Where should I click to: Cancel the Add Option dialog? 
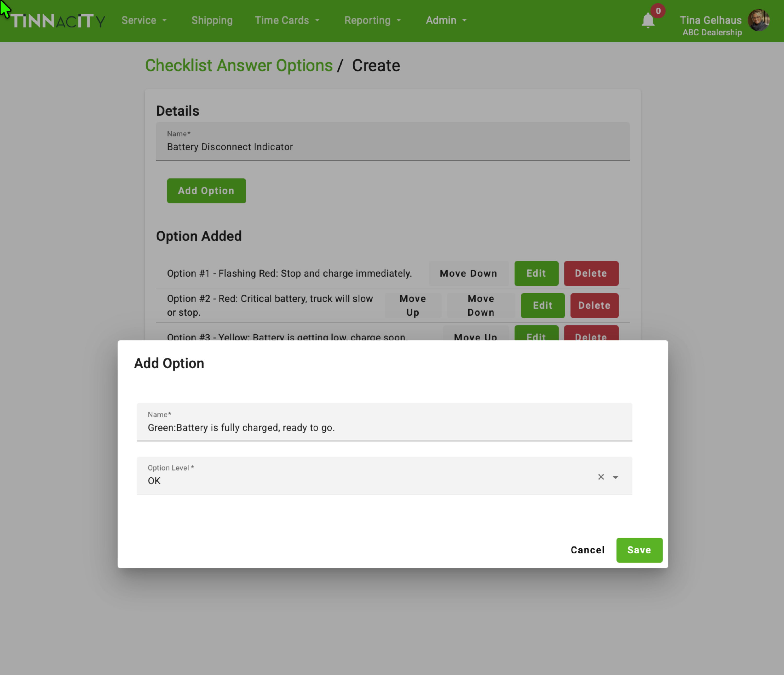click(587, 550)
